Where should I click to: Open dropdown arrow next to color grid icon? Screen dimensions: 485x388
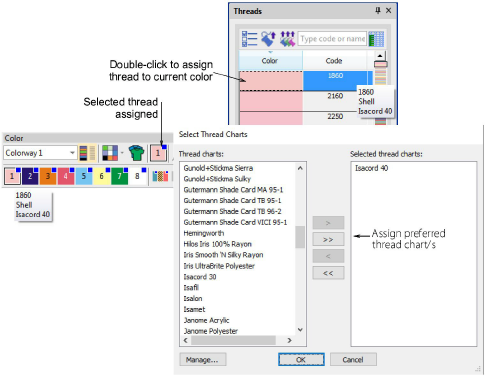[x=122, y=153]
